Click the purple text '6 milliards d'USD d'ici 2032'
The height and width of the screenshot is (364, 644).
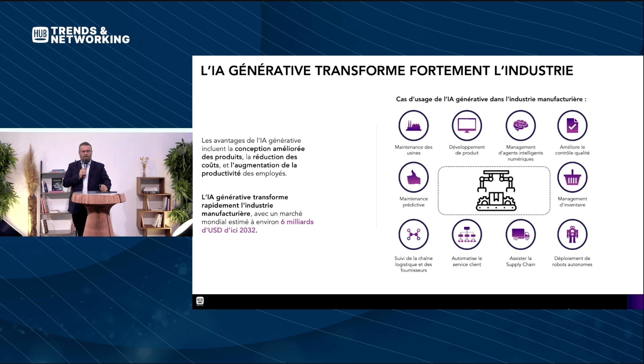(257, 226)
